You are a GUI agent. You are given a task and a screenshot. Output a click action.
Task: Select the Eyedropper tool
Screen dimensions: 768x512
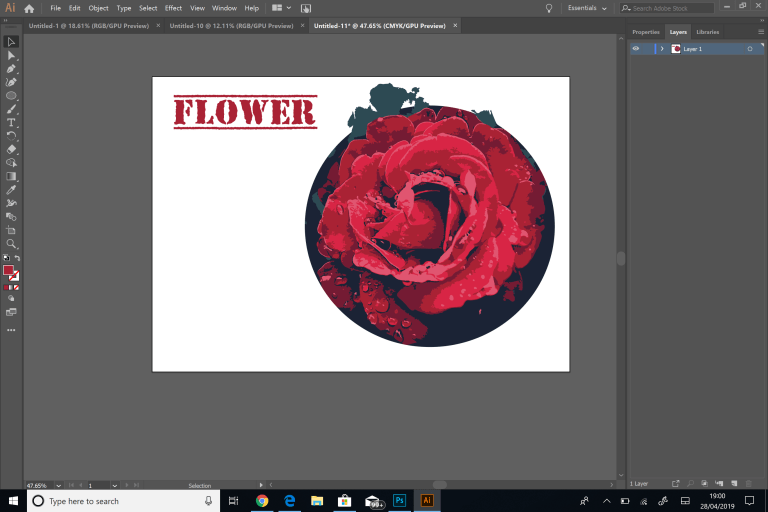(x=11, y=190)
